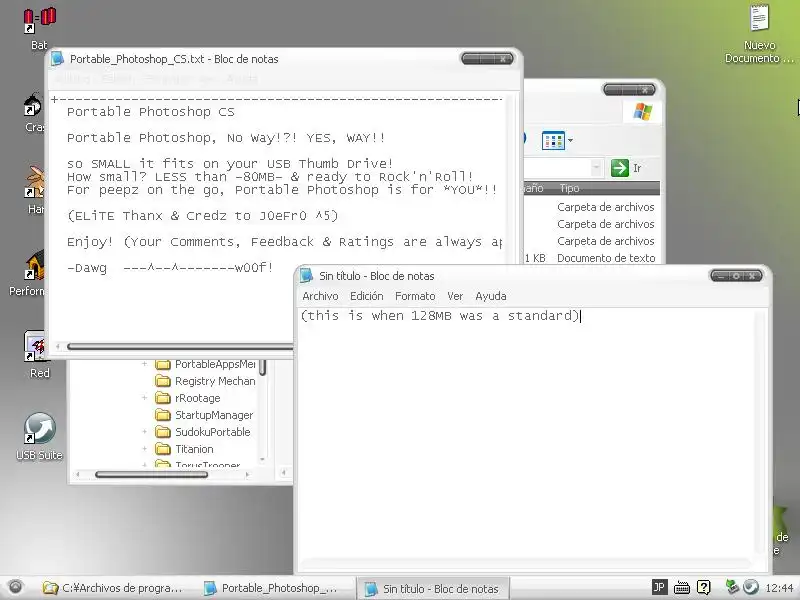Open the Edición menu in Sin título notepad

[366, 296]
